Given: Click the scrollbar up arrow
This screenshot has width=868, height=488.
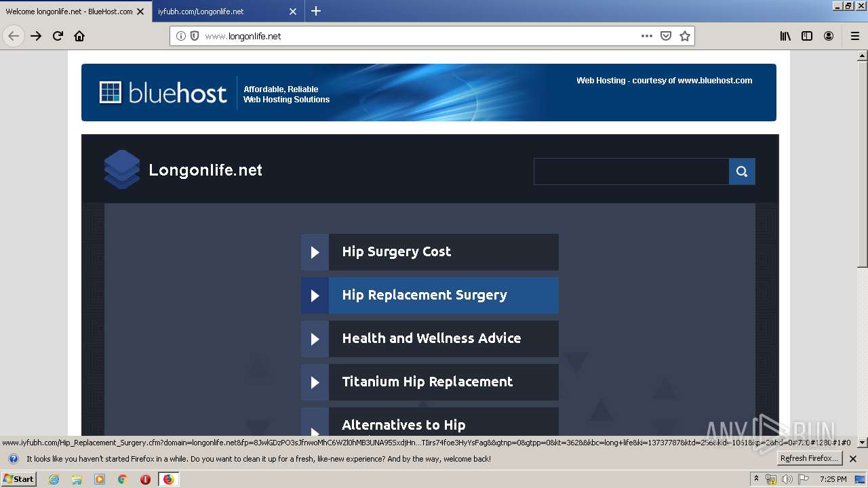Looking at the screenshot, I should pos(863,54).
